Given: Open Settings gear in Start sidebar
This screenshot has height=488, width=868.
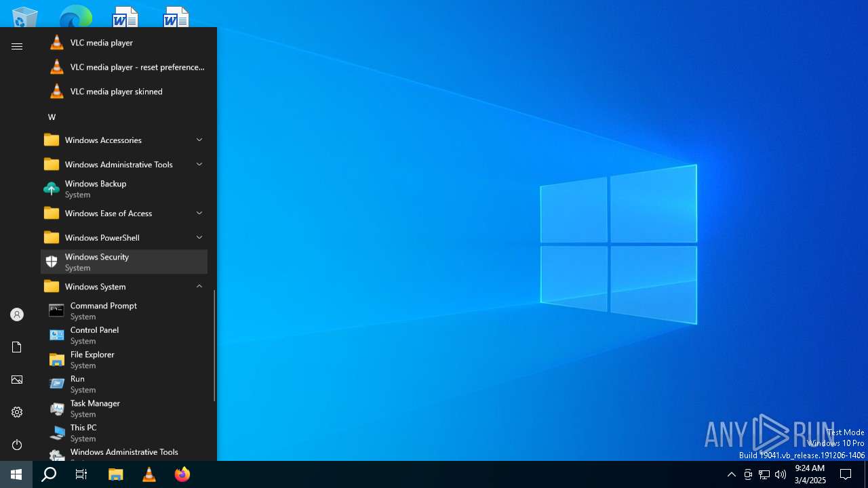Looking at the screenshot, I should [x=17, y=412].
